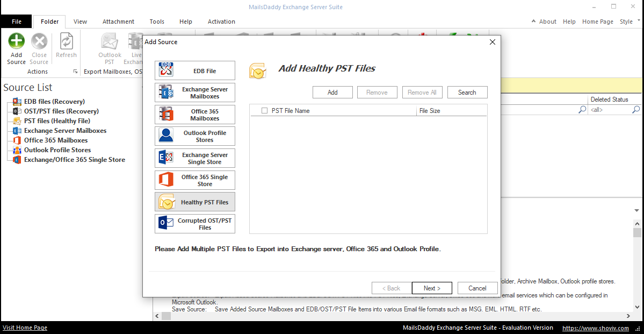Select Healthy PST Files source option
This screenshot has width=644, height=334.
point(195,202)
